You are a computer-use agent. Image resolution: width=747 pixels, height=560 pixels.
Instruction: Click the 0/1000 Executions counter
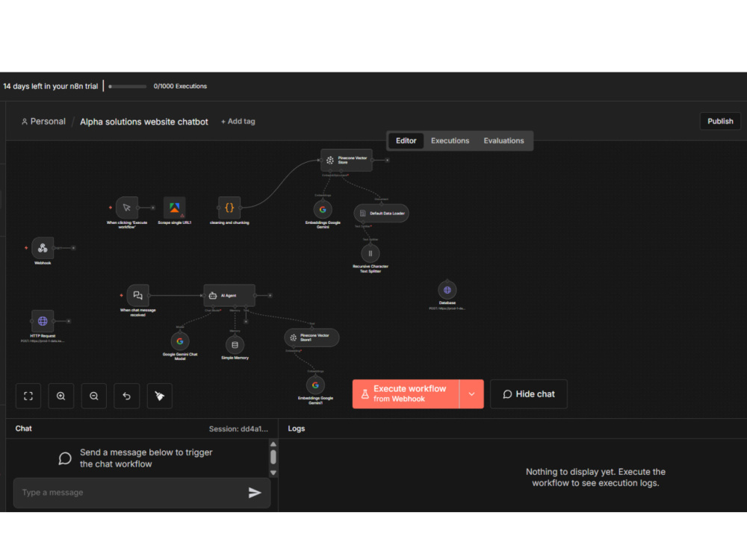[x=180, y=86]
